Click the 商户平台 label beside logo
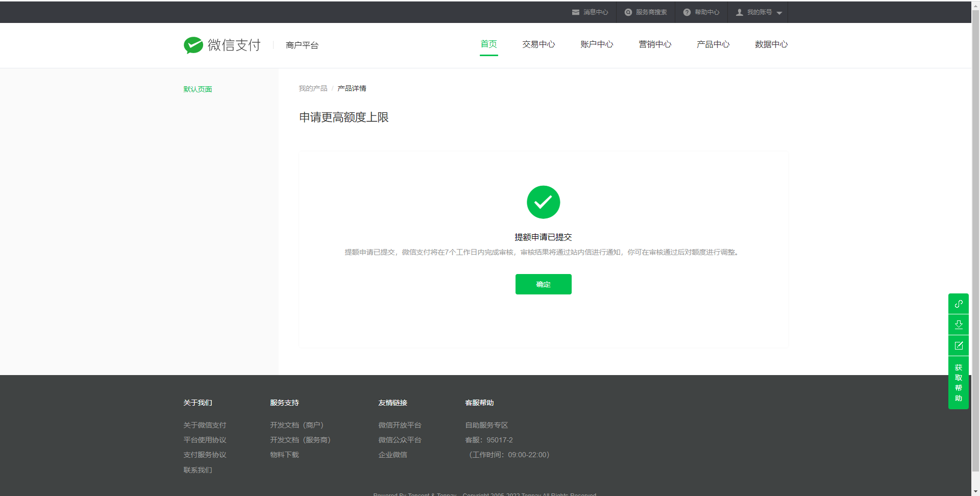Screen dimensions: 980x496 pos(302,45)
